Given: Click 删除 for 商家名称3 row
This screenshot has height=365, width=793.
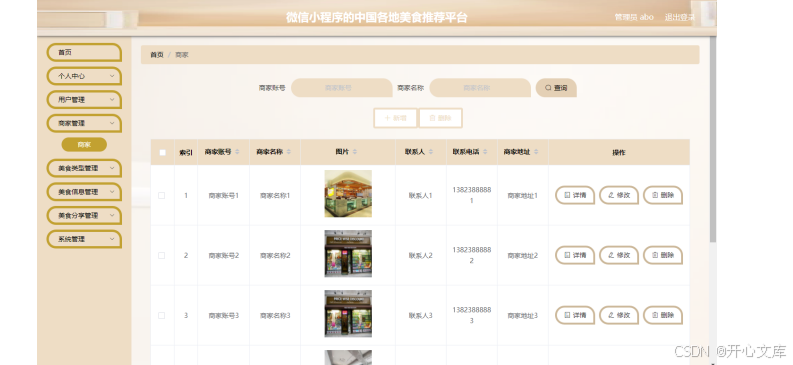Looking at the screenshot, I should pos(663,315).
